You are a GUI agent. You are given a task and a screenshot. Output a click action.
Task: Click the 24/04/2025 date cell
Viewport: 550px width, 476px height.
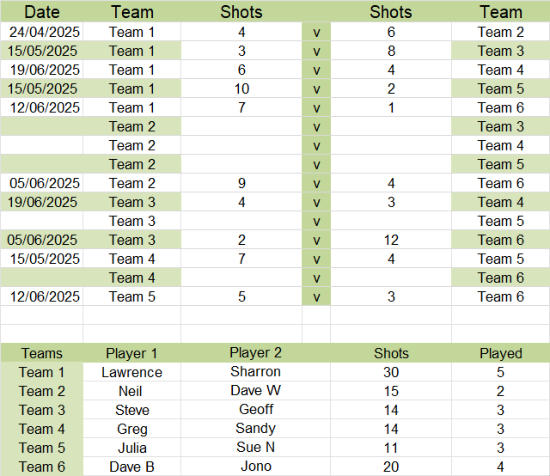42,32
